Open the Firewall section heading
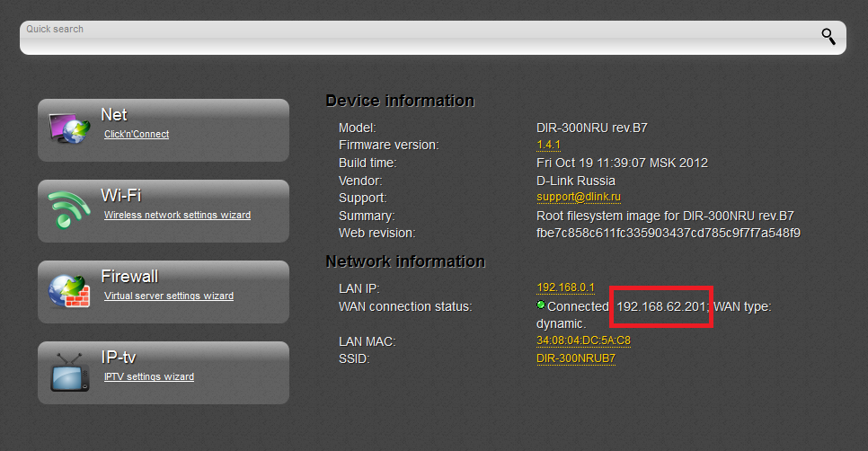The height and width of the screenshot is (451, 868). pos(129,276)
